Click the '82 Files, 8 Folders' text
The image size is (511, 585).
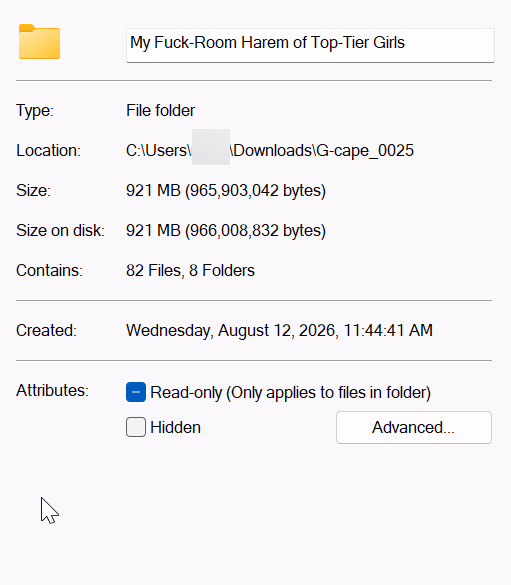coord(190,270)
